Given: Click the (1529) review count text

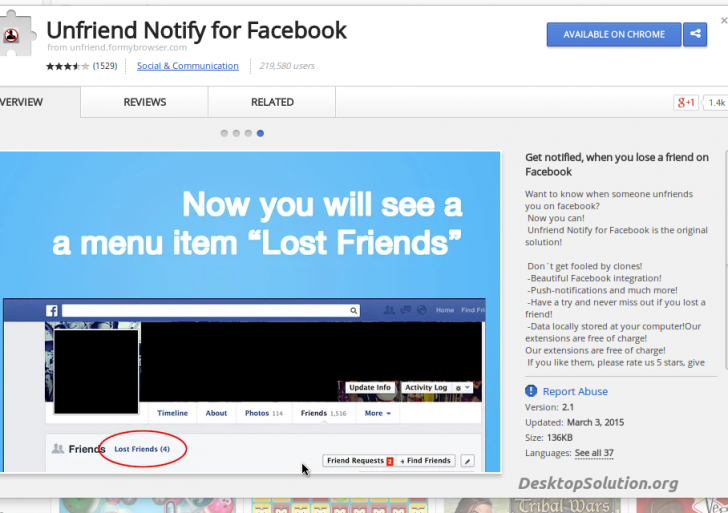Looking at the screenshot, I should click(105, 66).
